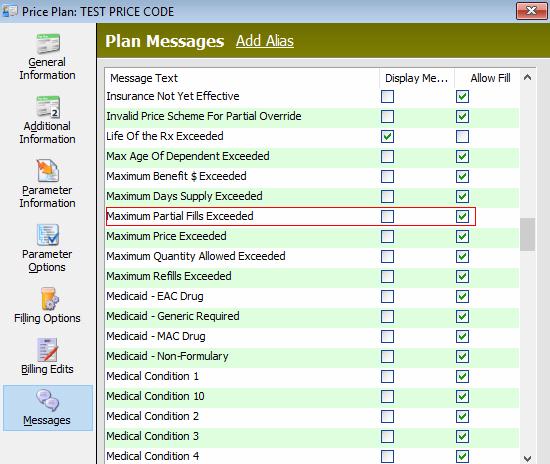Select the Messages speech bubble icon
Screen dimensions: 550x464
pos(47,401)
